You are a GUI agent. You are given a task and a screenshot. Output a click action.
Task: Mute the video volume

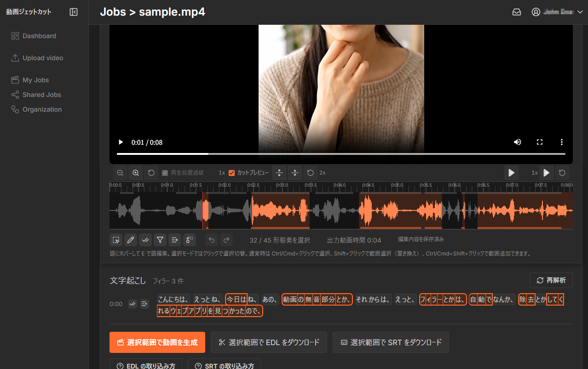pyautogui.click(x=518, y=142)
